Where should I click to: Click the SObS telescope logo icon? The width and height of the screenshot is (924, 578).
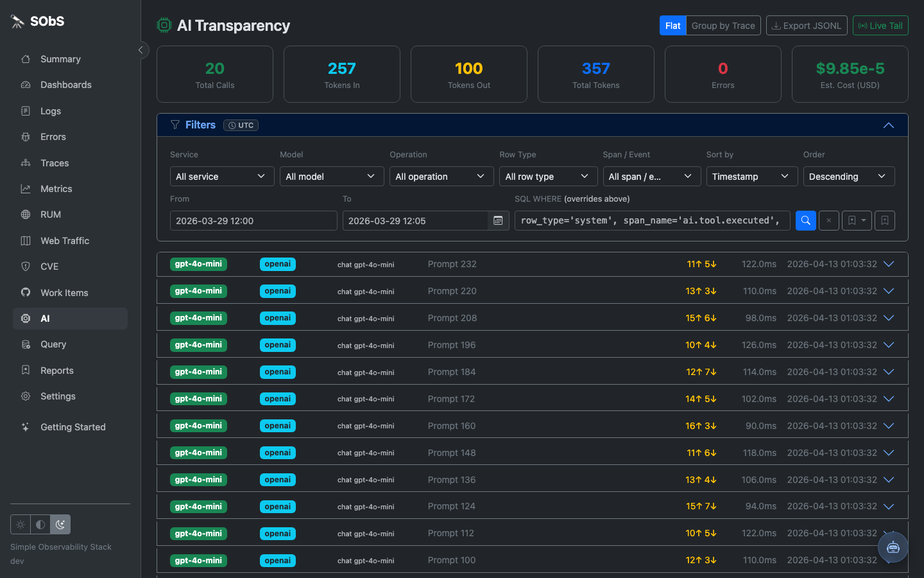pos(17,21)
